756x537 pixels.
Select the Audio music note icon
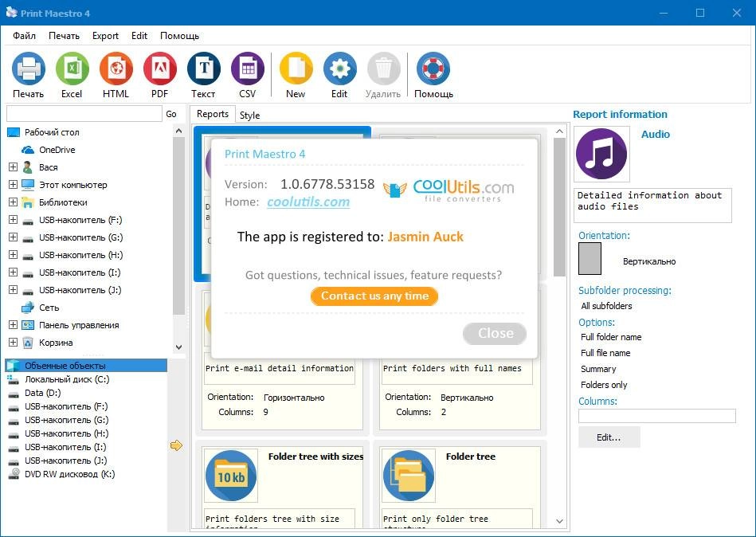[x=601, y=154]
